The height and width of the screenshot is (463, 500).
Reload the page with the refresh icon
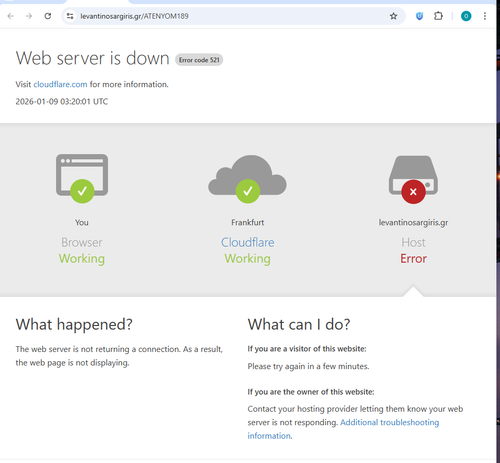click(48, 16)
